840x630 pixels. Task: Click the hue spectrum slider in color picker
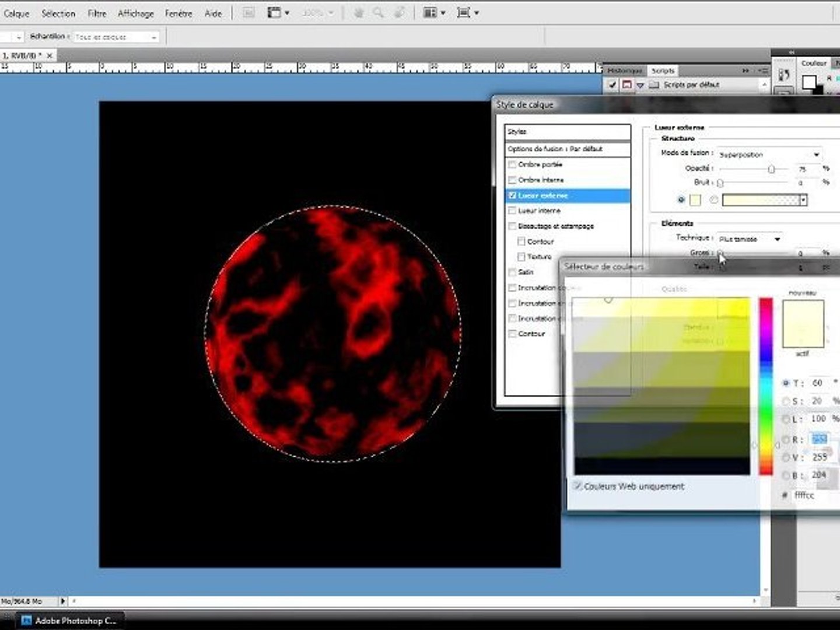pyautogui.click(x=766, y=386)
